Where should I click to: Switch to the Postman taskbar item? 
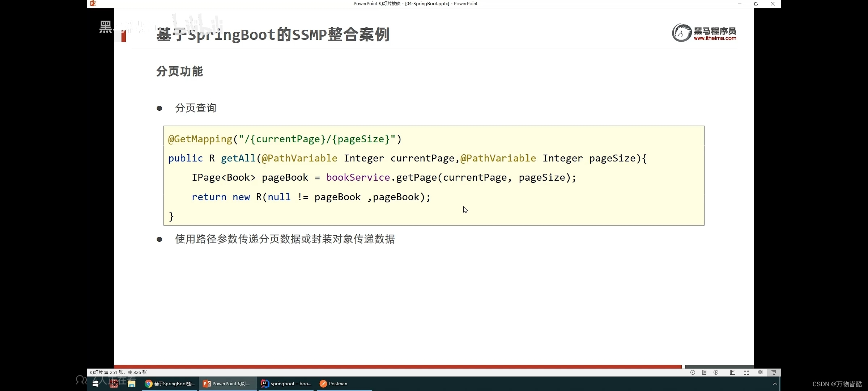pyautogui.click(x=344, y=384)
